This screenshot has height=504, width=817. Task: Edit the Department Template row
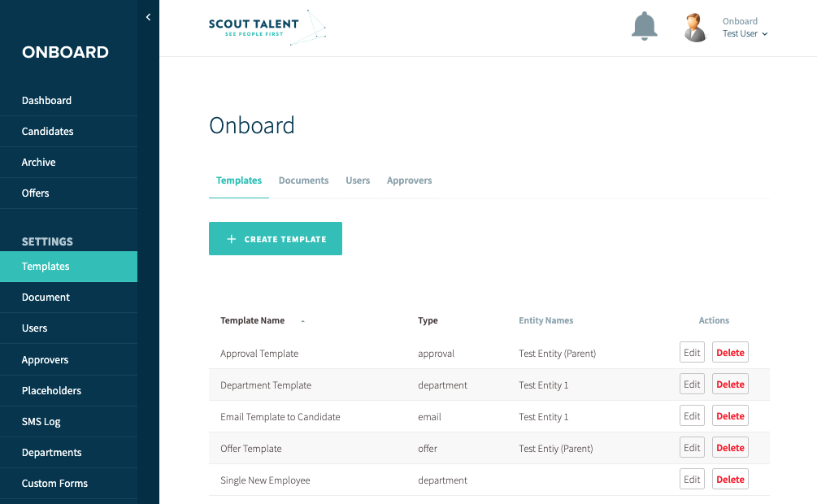coord(692,385)
